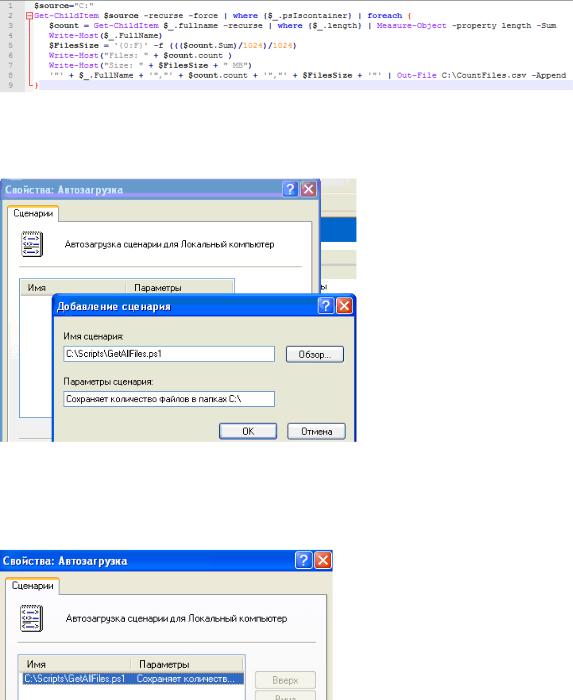
Task: Click Measure-Object keyword in code line 3
Action: (411, 26)
